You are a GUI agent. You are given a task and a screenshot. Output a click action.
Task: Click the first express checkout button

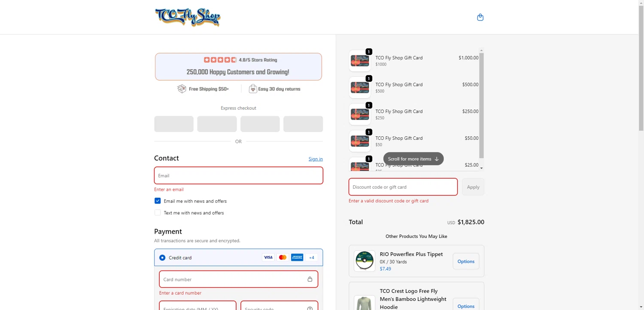pyautogui.click(x=174, y=124)
